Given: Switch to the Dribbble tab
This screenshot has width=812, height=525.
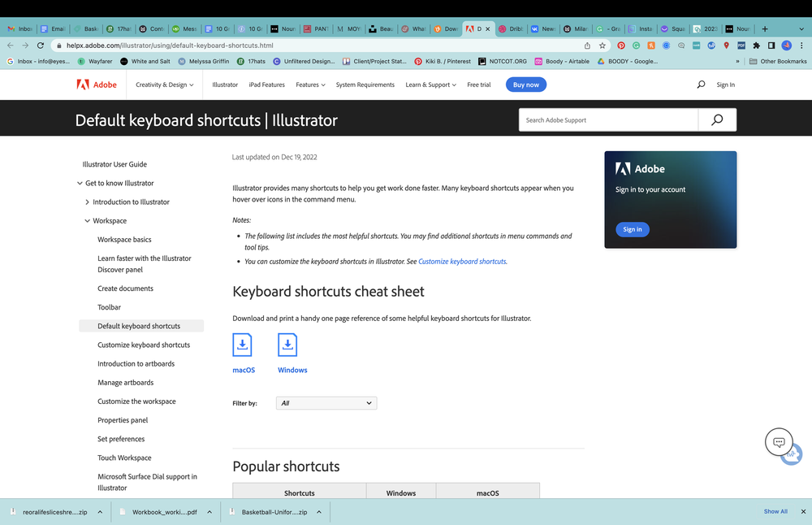Looking at the screenshot, I should pyautogui.click(x=511, y=29).
